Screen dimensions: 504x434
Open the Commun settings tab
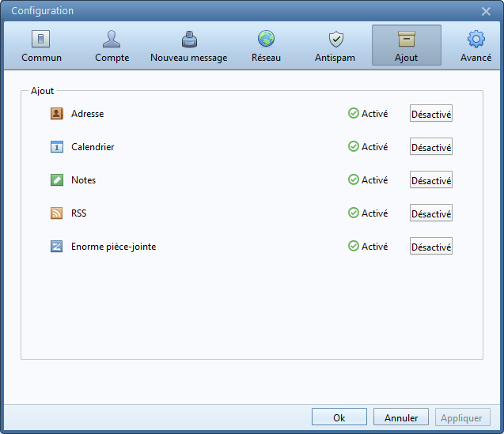[x=42, y=46]
